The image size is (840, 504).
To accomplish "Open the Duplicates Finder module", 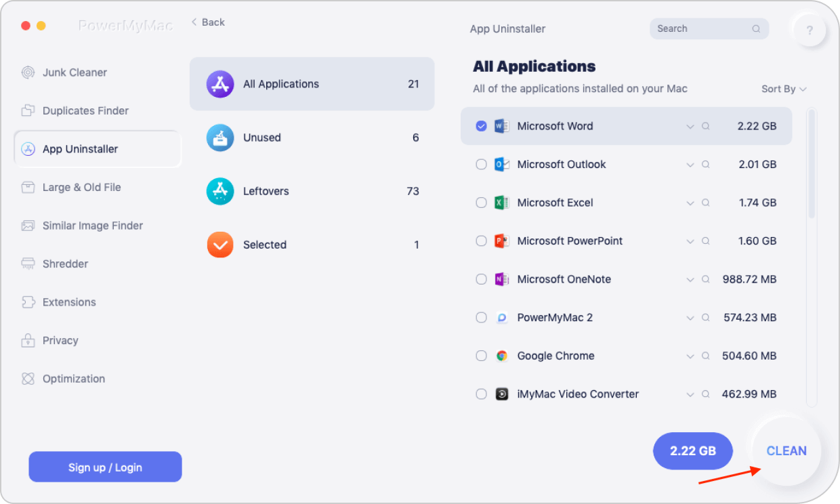I will (98, 110).
